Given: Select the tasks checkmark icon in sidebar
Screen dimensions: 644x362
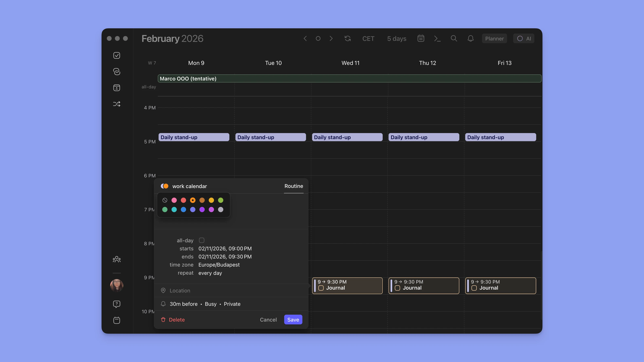Looking at the screenshot, I should click(x=117, y=55).
